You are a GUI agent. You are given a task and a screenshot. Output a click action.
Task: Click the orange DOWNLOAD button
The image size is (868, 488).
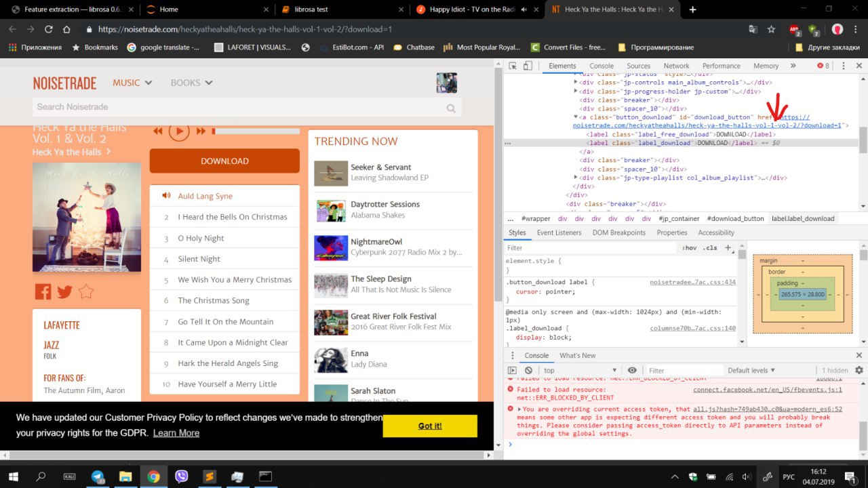224,161
